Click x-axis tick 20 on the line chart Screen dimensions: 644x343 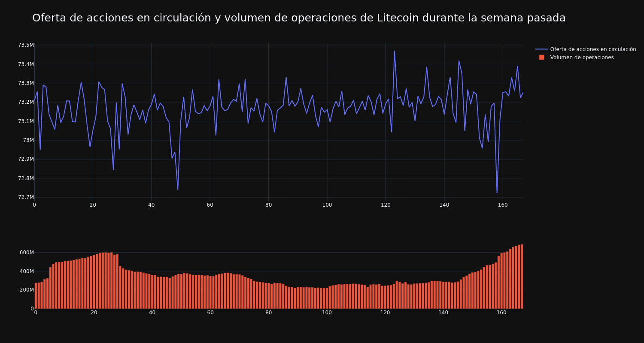point(93,205)
